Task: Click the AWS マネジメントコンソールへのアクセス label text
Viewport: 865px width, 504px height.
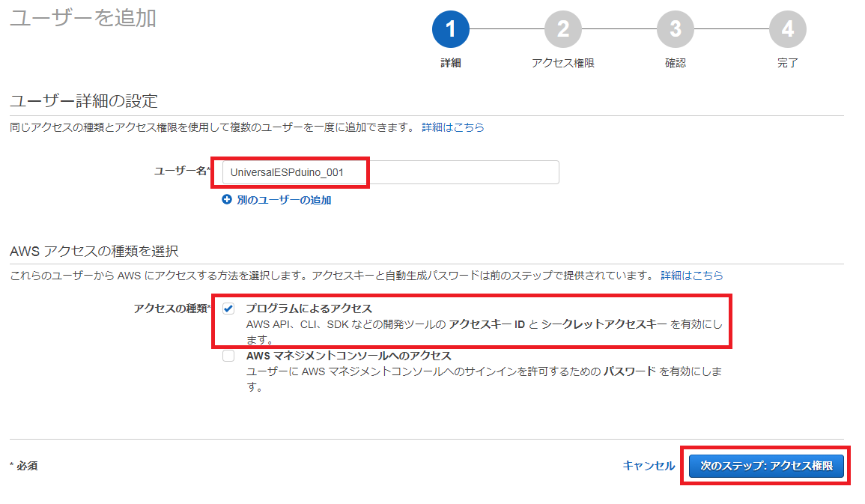Action: (348, 356)
